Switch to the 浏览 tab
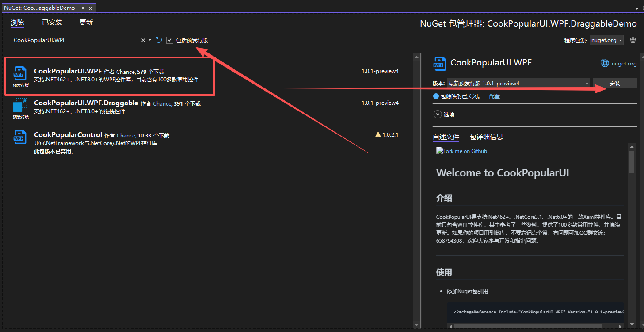Screen dimensions: 644x332 click(18, 23)
